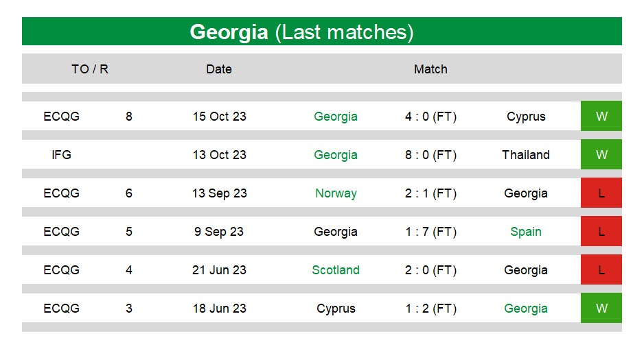Click the red L badge for Spain match
Viewport: 644px width, 349px height.
[601, 231]
